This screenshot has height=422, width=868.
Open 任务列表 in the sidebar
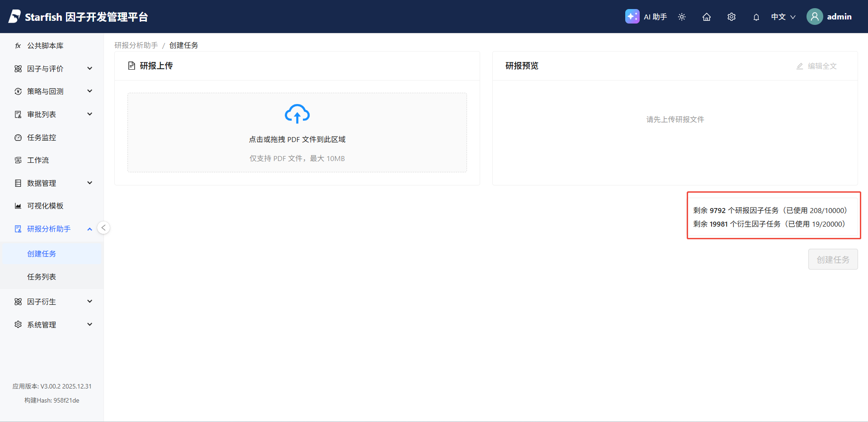point(42,277)
